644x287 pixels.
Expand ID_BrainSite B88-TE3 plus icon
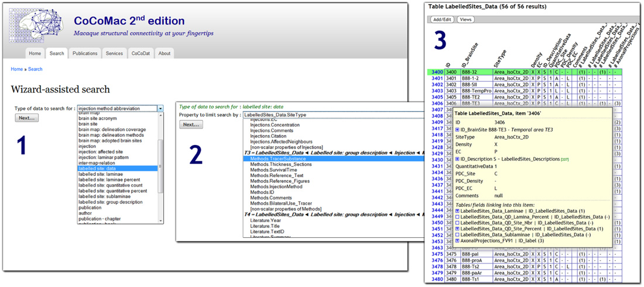457,130
